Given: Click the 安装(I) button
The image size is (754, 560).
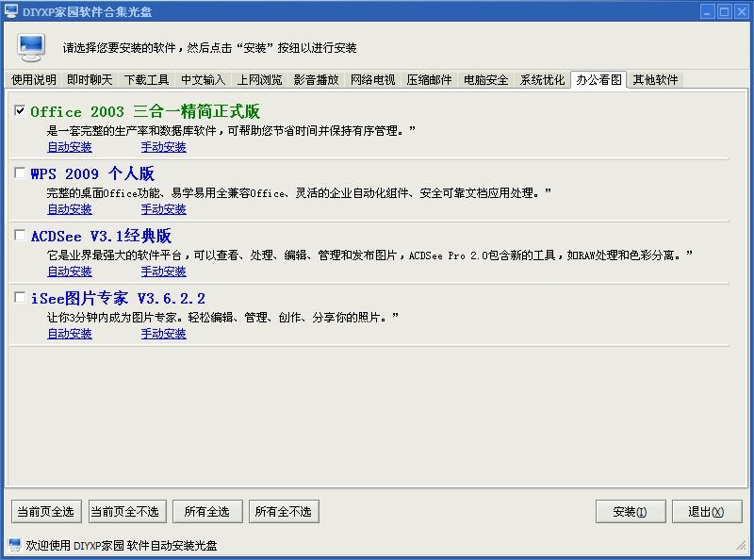Looking at the screenshot, I should [631, 511].
